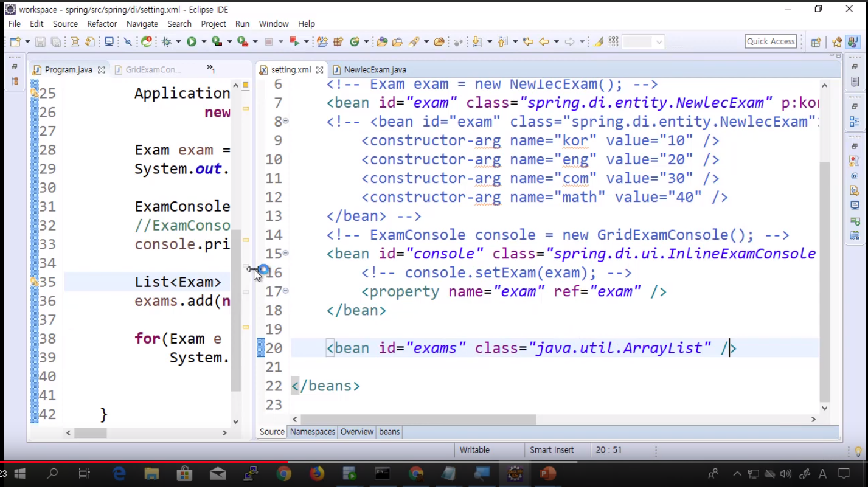Viewport: 868px width, 489px height.
Task: Click the grid dots toolbar icon
Action: (613, 42)
